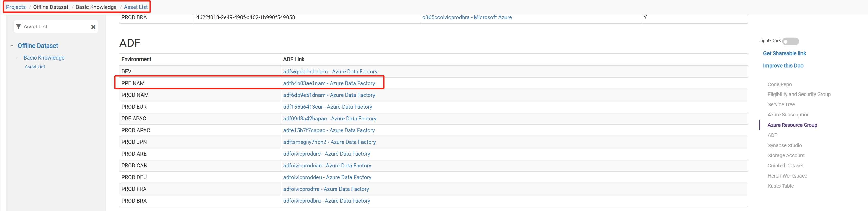Open adfe15b7f7capac Azure Data Factory link
This screenshot has width=868, height=211.
coord(329,131)
